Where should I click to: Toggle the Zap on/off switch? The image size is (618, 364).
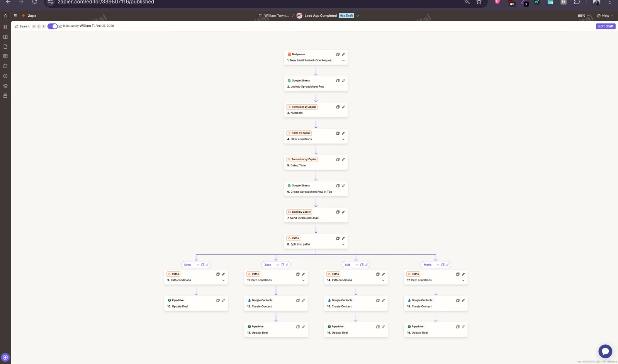pos(53,26)
